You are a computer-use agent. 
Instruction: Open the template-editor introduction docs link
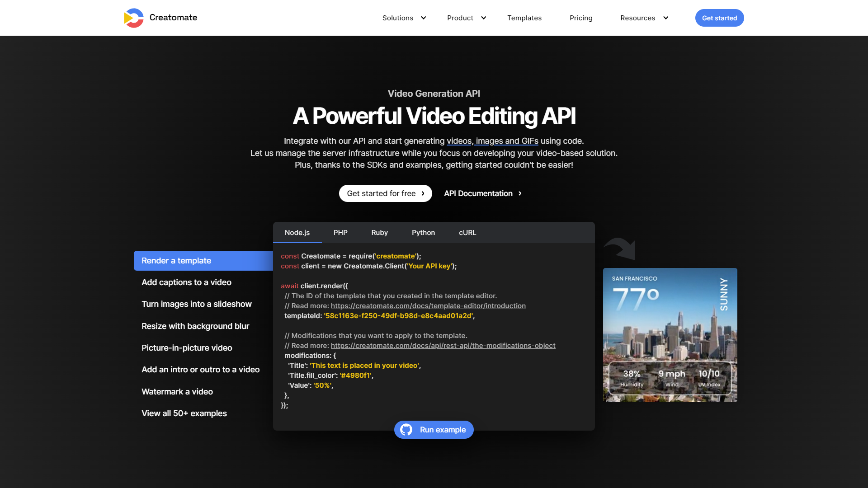pos(428,306)
